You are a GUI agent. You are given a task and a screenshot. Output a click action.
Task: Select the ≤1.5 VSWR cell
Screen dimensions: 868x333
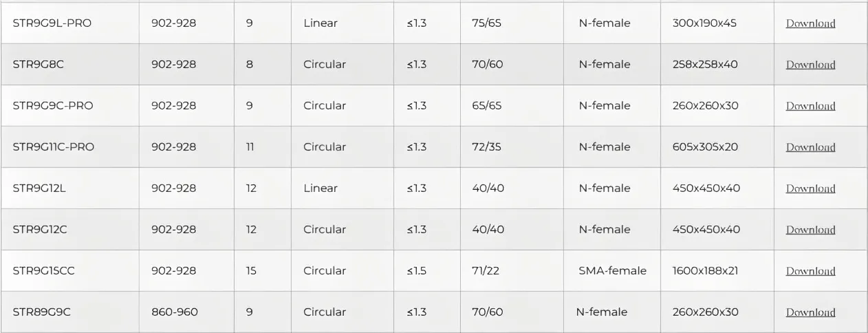416,271
